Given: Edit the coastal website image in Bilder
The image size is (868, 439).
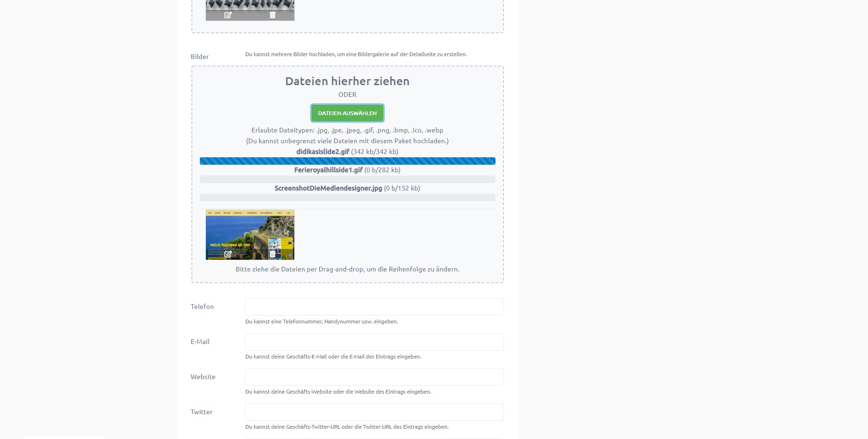Looking at the screenshot, I should (228, 254).
